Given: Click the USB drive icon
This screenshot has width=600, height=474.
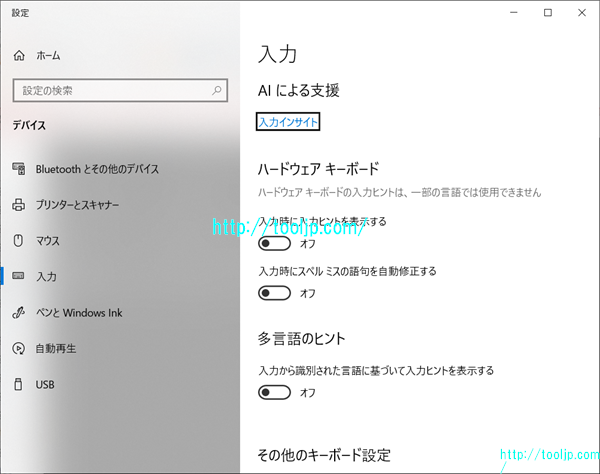Looking at the screenshot, I should pos(18,384).
